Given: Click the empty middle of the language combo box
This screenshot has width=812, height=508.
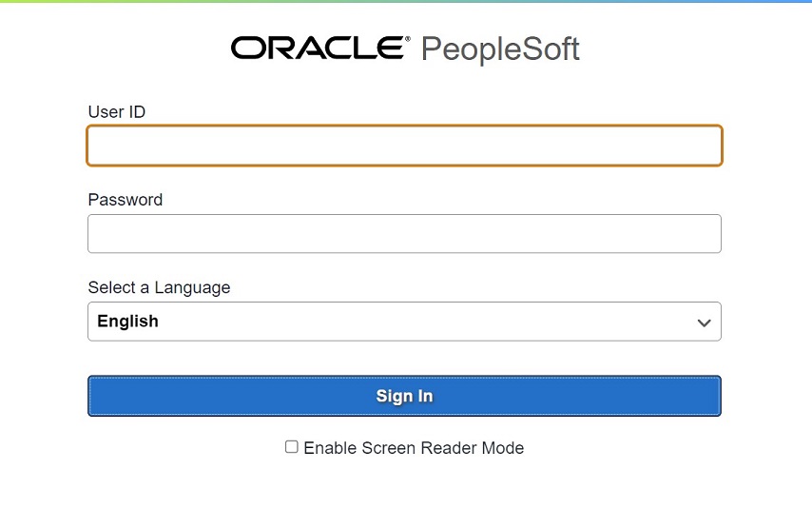Looking at the screenshot, I should pyautogui.click(x=428, y=322).
